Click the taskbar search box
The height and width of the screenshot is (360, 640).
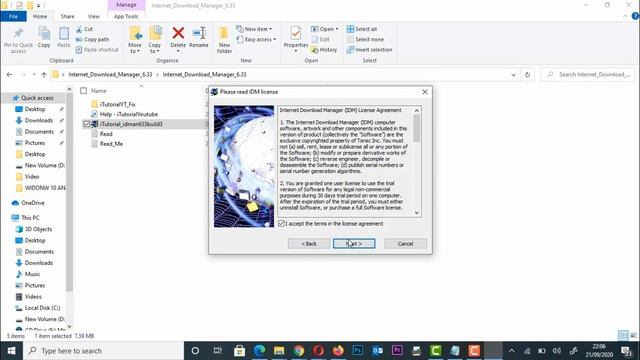[103, 351]
